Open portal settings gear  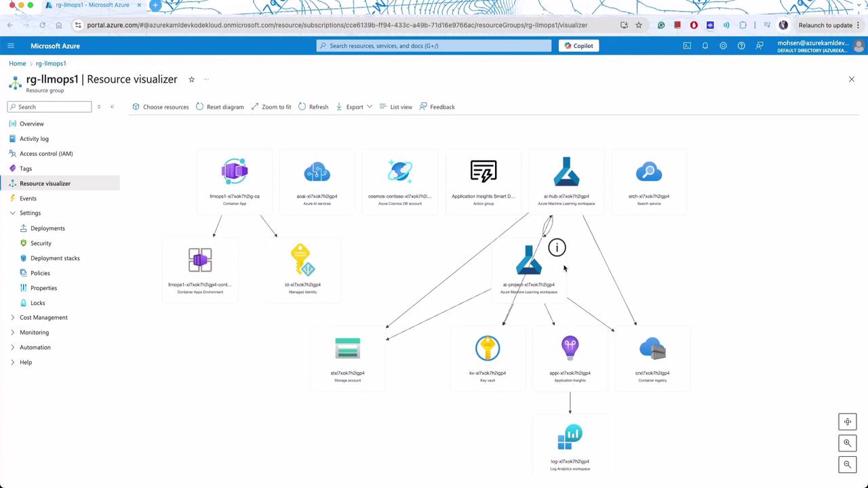pos(723,46)
